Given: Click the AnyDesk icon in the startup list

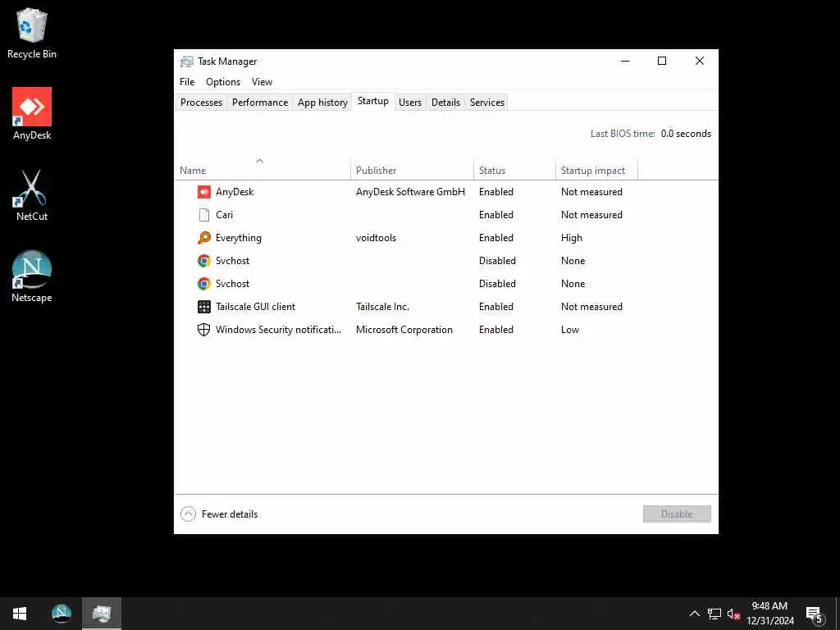Looking at the screenshot, I should pos(203,192).
